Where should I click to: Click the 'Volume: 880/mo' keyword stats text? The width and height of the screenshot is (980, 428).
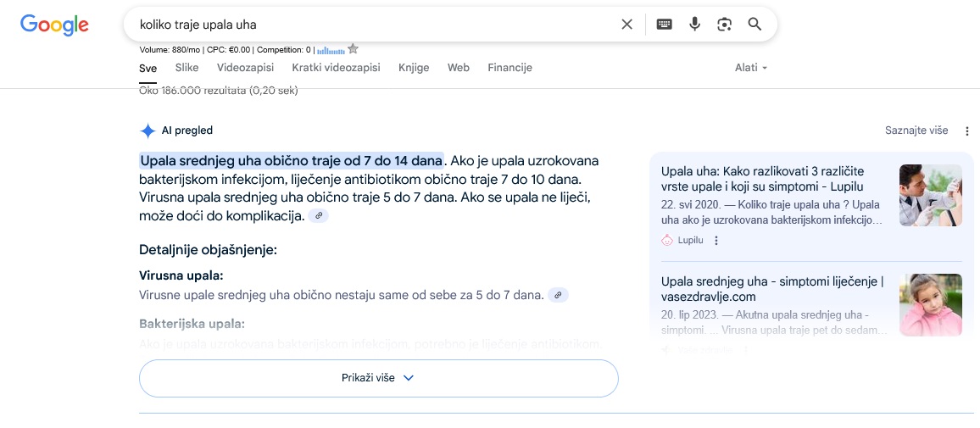170,50
